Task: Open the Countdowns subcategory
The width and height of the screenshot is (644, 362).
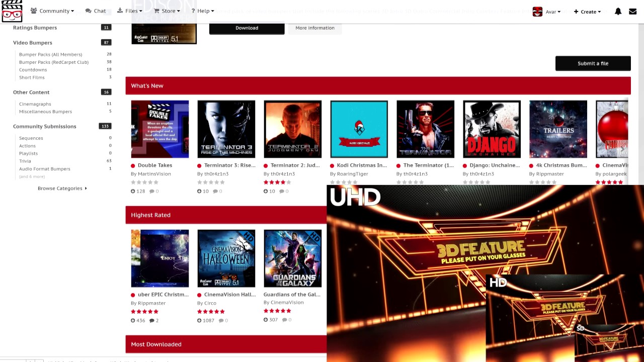Action: click(x=33, y=70)
